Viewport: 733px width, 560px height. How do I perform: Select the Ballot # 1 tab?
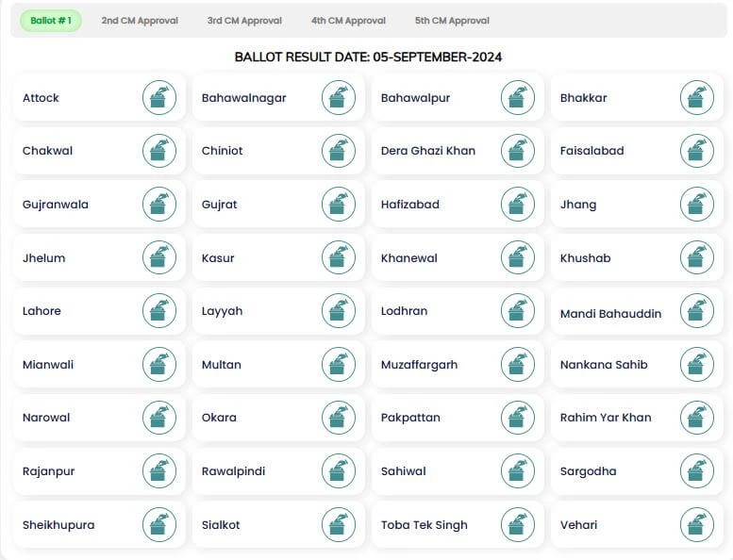(51, 21)
